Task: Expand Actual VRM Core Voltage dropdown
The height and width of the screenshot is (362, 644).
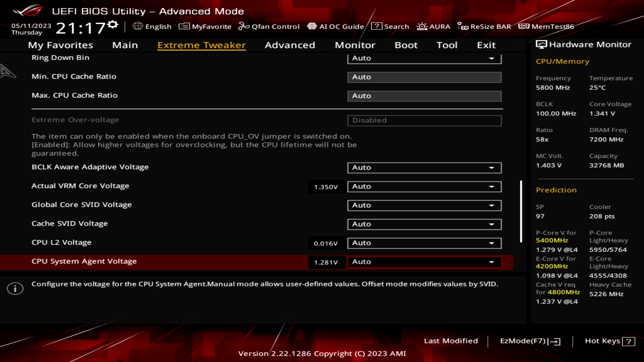Action: 424,186
